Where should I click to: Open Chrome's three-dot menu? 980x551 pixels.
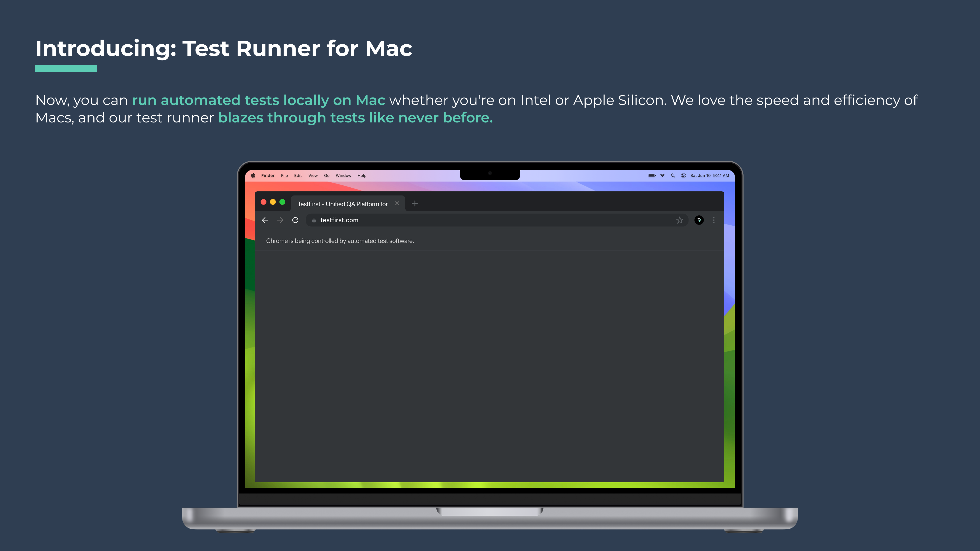coord(714,220)
